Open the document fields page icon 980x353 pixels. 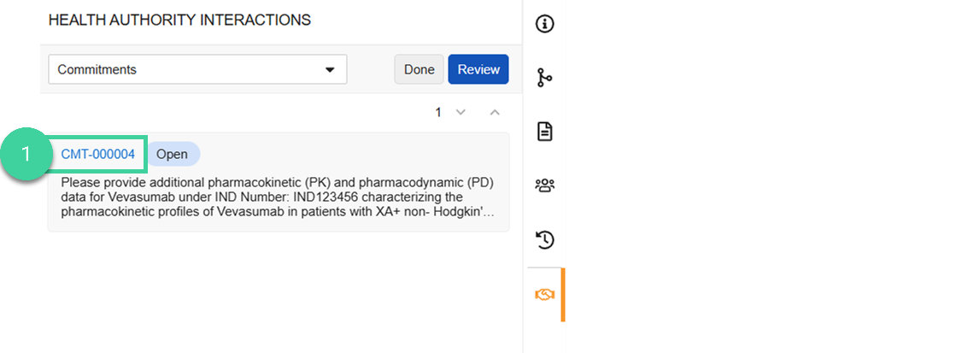pyautogui.click(x=545, y=132)
